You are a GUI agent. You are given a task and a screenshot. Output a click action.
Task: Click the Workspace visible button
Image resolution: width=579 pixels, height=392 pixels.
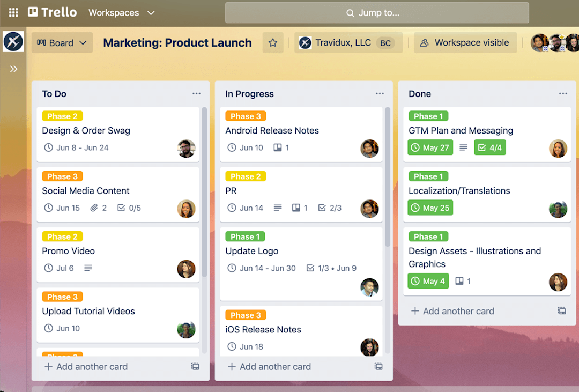465,42
